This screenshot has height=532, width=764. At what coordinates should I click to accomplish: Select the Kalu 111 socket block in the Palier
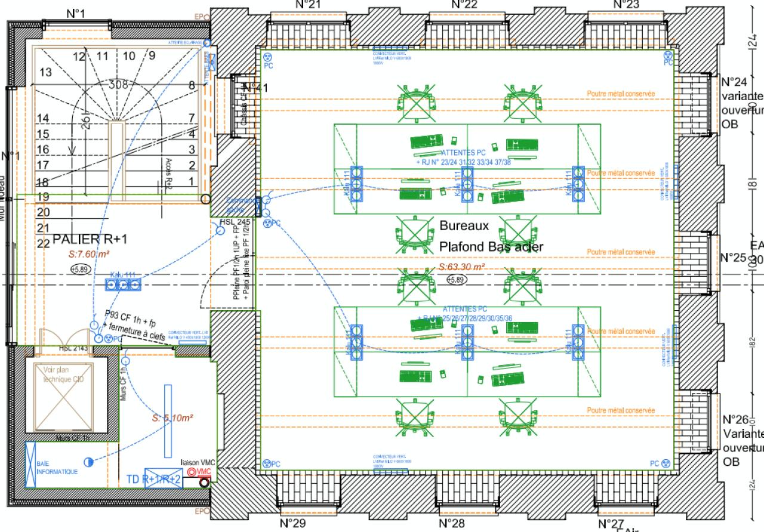124,285
